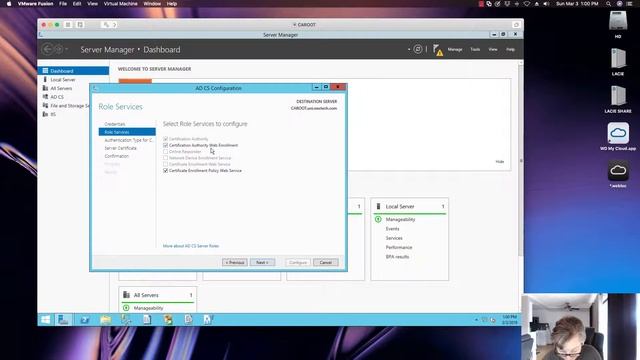640x360 pixels.
Task: Check the Online Responder checkbox
Action: tap(165, 151)
